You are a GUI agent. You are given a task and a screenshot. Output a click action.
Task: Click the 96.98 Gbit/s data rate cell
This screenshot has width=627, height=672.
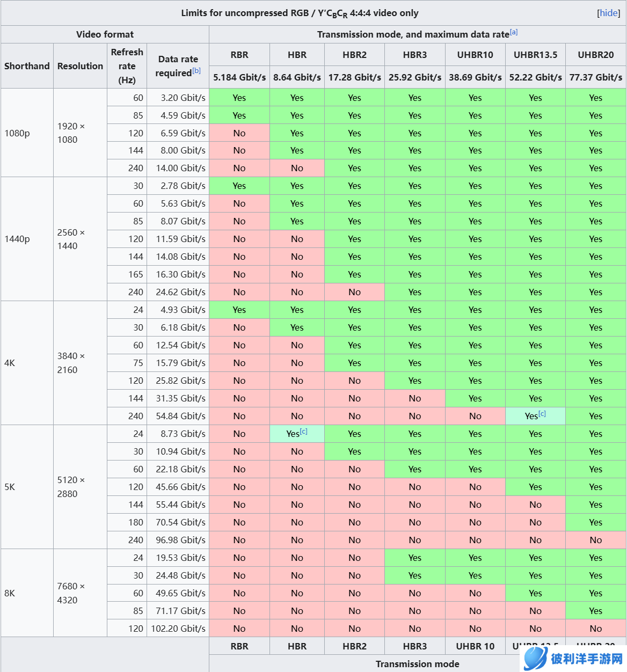(x=180, y=540)
